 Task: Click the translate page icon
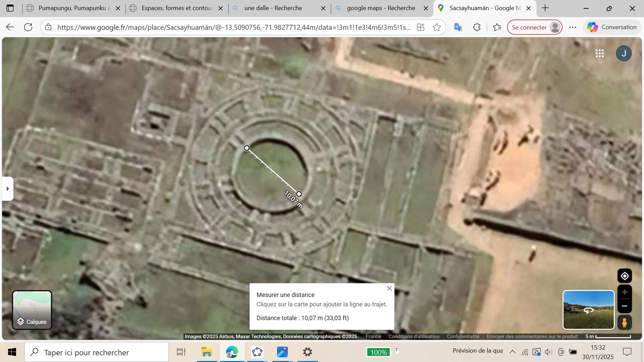click(458, 27)
